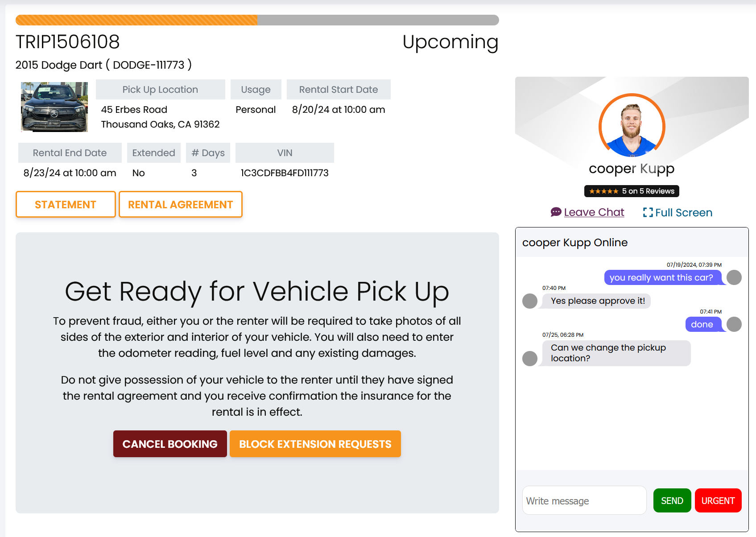Screen dimensions: 756x537
Task: Expand chat to Full Screen
Action: coord(684,213)
